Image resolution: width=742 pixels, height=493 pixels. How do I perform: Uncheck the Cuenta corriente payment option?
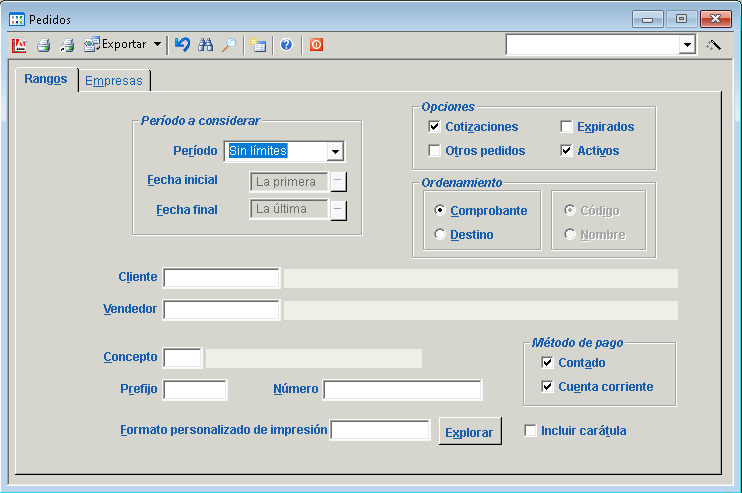coord(547,387)
